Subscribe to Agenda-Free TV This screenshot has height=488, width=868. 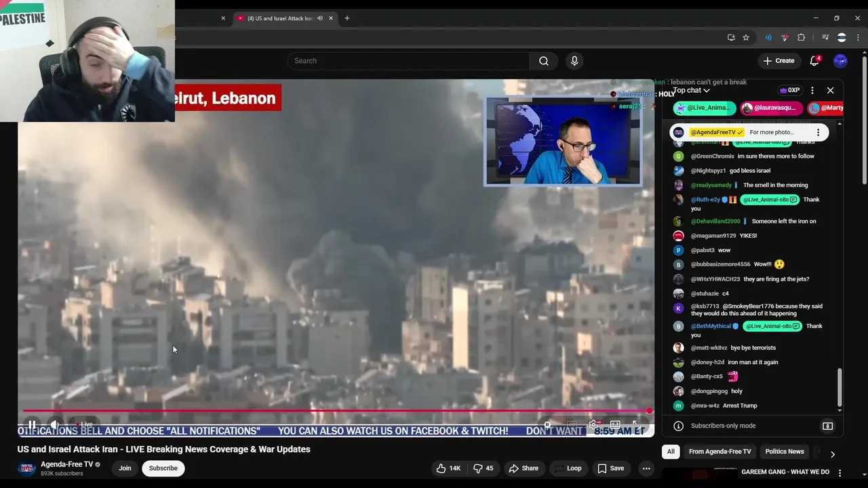coord(163,468)
